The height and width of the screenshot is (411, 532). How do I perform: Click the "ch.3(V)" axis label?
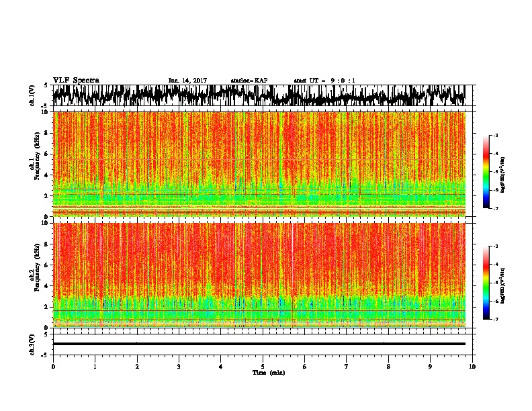pos(32,345)
